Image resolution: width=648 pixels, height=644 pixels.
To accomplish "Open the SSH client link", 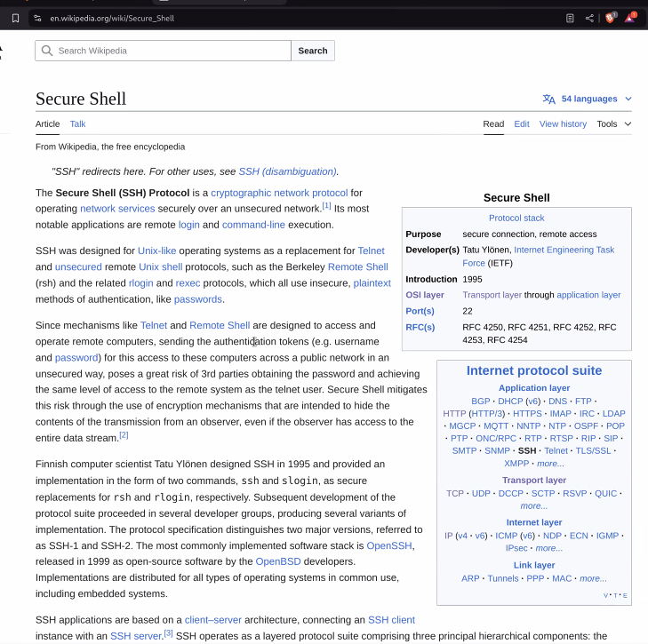I will coord(391,620).
